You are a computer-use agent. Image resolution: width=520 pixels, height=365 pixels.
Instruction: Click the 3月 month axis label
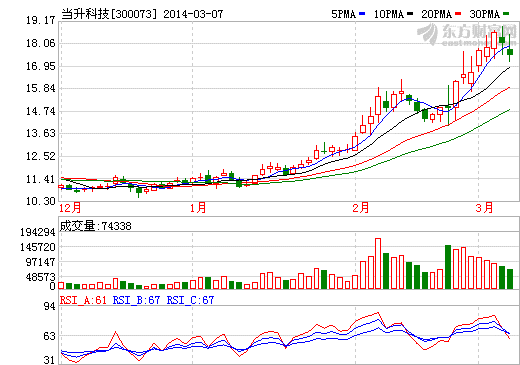[x=484, y=208]
